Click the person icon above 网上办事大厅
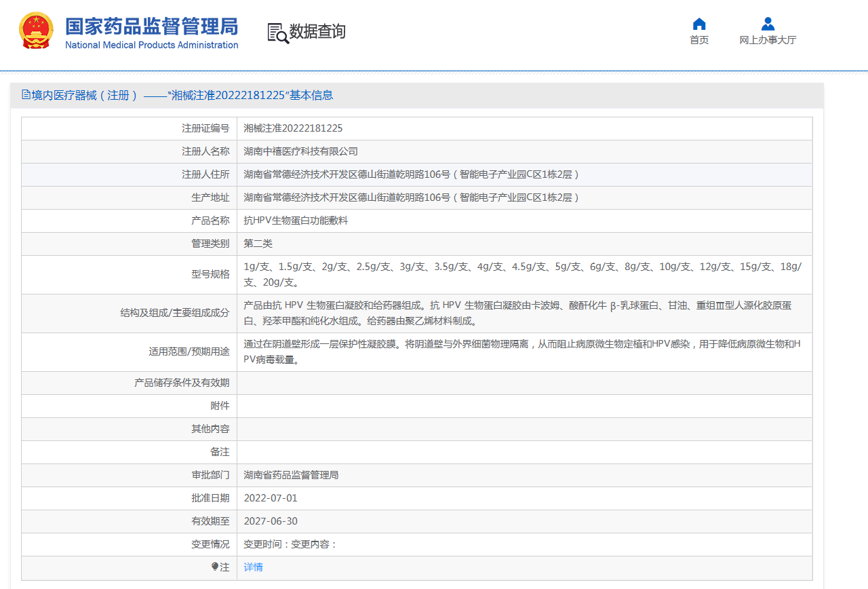Viewport: 868px width, 589px height. 767,23
